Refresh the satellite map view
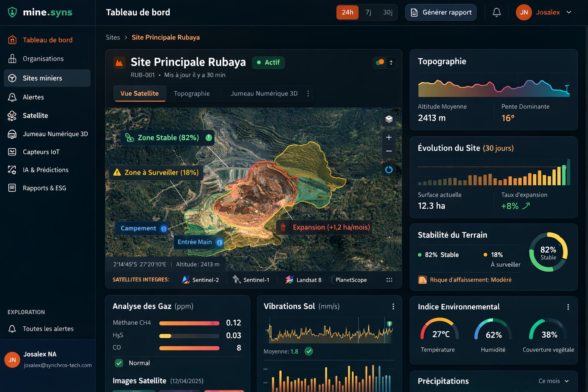The image size is (588, 392). (x=389, y=169)
